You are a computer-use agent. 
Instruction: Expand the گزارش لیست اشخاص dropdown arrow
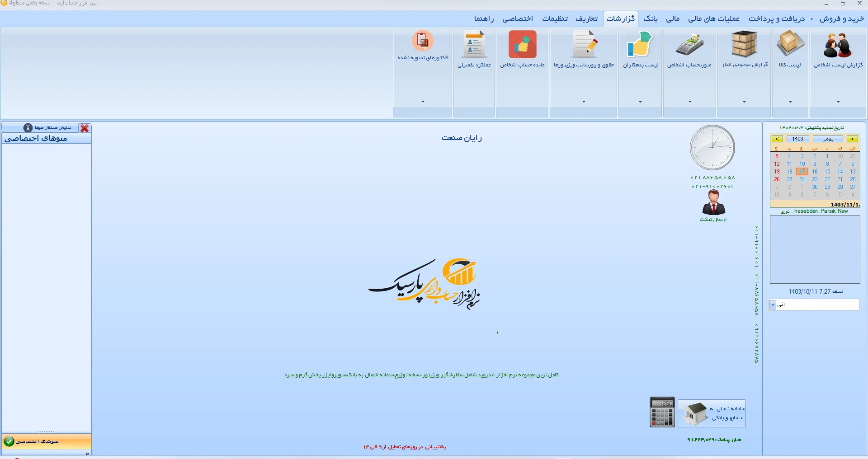[838, 102]
